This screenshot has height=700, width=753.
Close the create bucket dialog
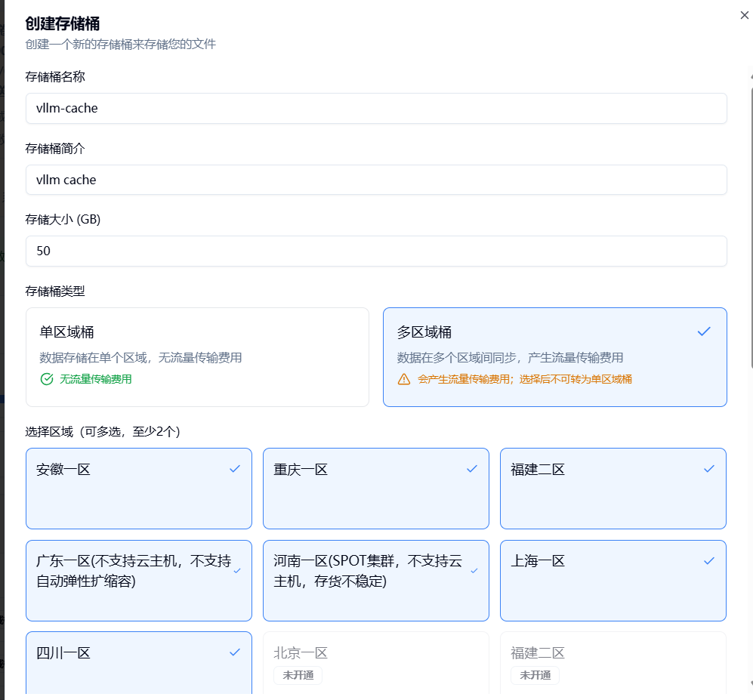click(744, 15)
